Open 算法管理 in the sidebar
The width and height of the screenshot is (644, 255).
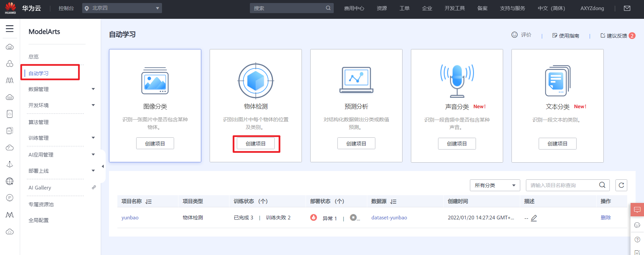(x=39, y=122)
